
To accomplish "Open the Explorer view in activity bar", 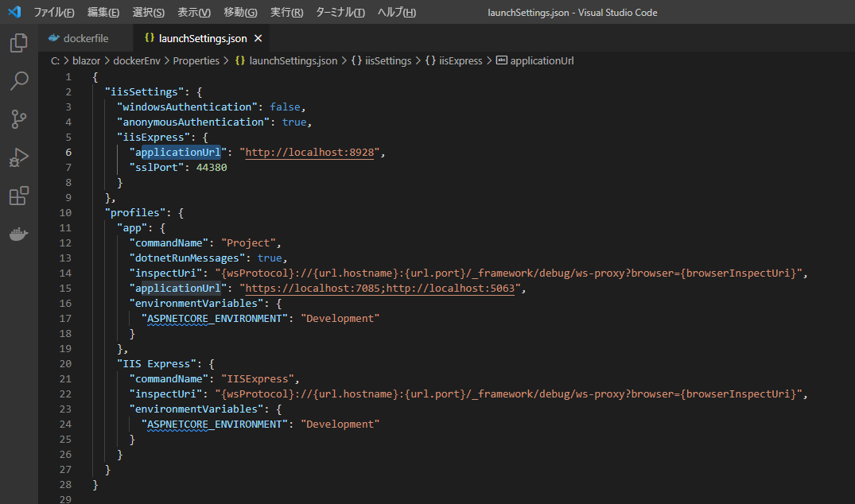I will [x=18, y=43].
